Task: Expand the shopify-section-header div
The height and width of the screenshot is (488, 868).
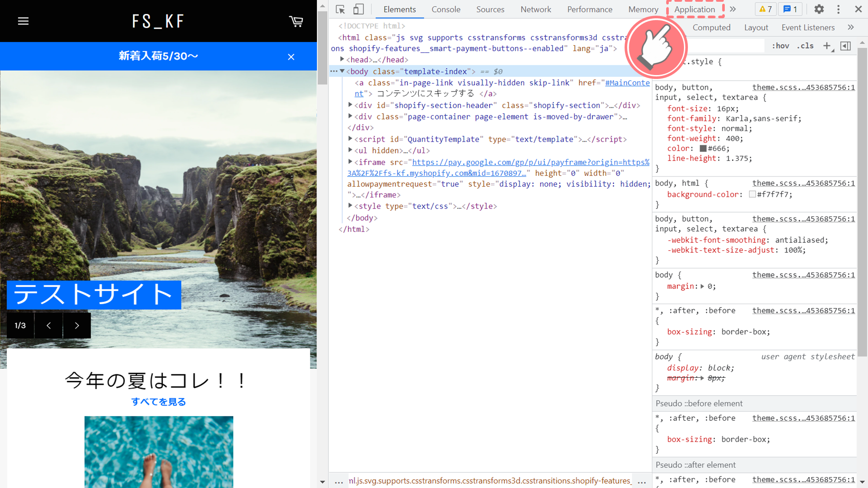Action: click(x=350, y=105)
